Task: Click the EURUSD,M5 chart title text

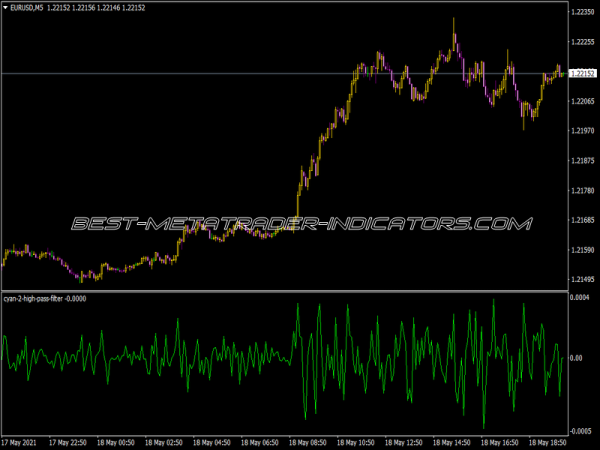Action: pyautogui.click(x=29, y=8)
